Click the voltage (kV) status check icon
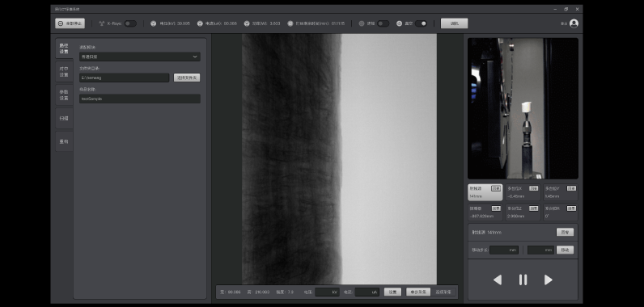644x307 pixels. (153, 23)
